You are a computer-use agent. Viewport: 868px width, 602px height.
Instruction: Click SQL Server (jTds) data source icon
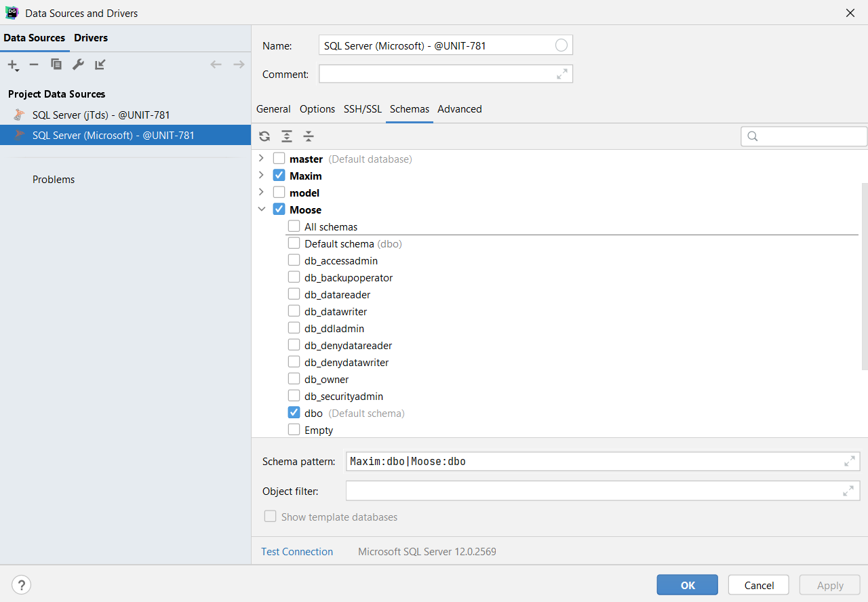(x=20, y=115)
